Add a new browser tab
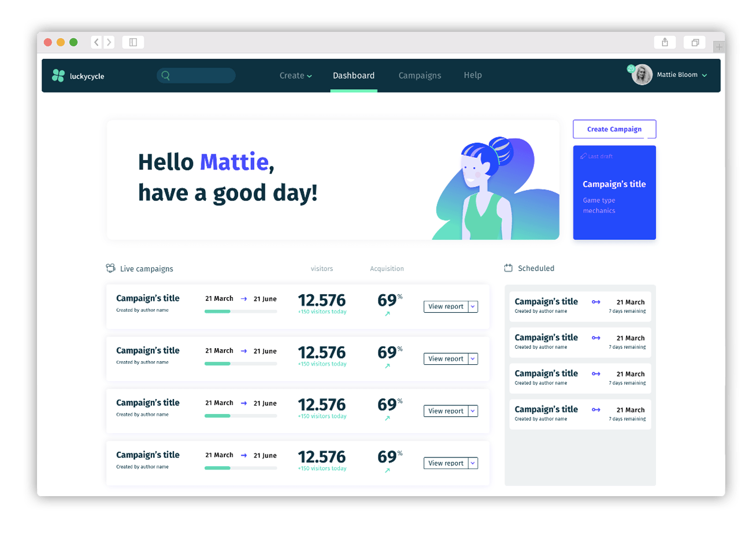Viewport: 756px width, 543px height. point(719,47)
